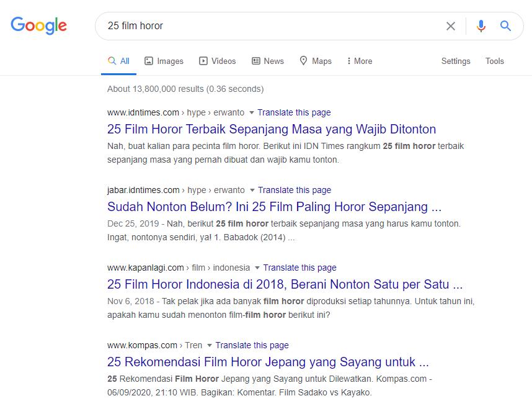The height and width of the screenshot is (401, 532).
Task: Switch to the News tab
Action: 268,61
